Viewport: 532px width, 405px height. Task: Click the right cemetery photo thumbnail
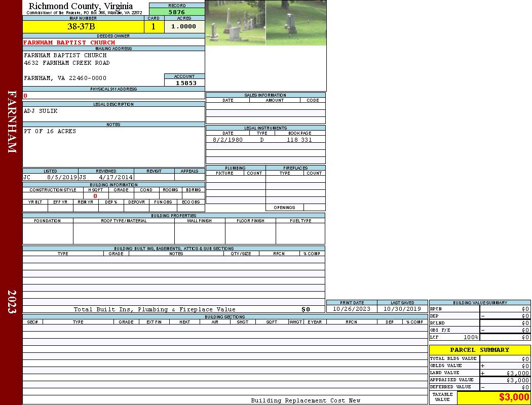coord(296,23)
